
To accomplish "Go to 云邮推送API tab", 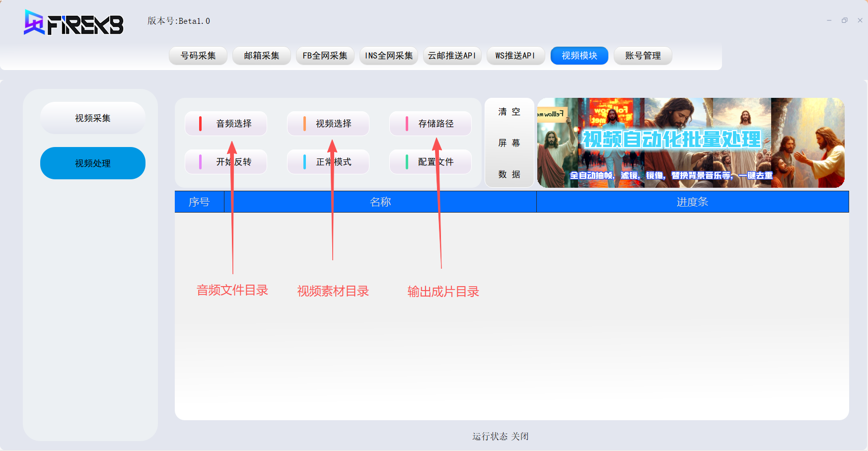I will tap(452, 56).
